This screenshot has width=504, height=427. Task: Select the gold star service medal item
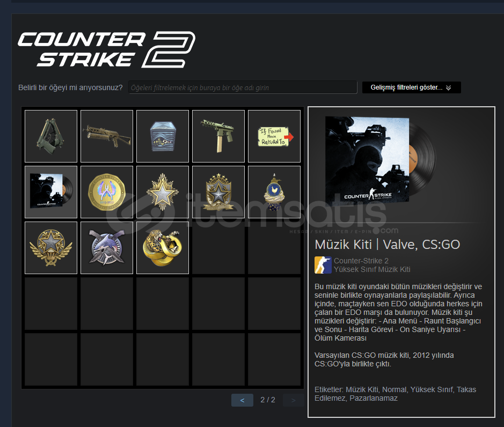click(x=162, y=192)
